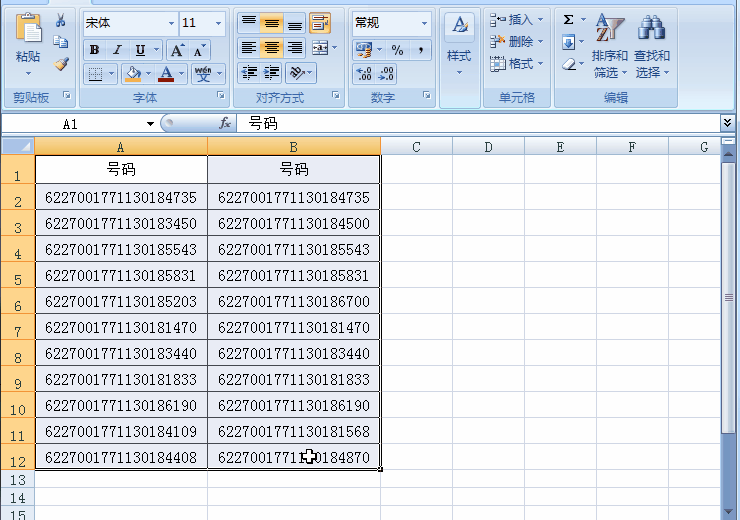Center text horizontally

coord(271,48)
